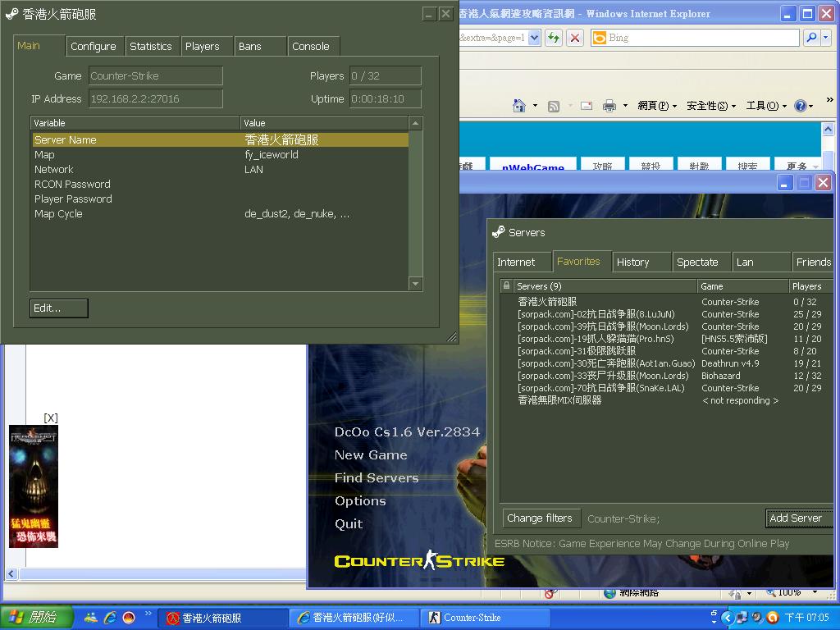
Task: Click the Add Server button
Action: coord(797,518)
